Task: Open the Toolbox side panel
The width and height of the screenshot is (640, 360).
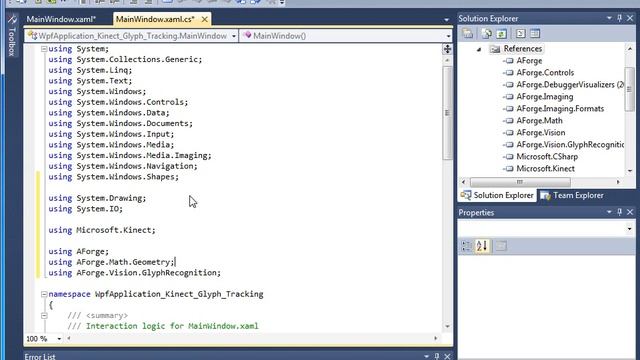Action: coord(12,35)
